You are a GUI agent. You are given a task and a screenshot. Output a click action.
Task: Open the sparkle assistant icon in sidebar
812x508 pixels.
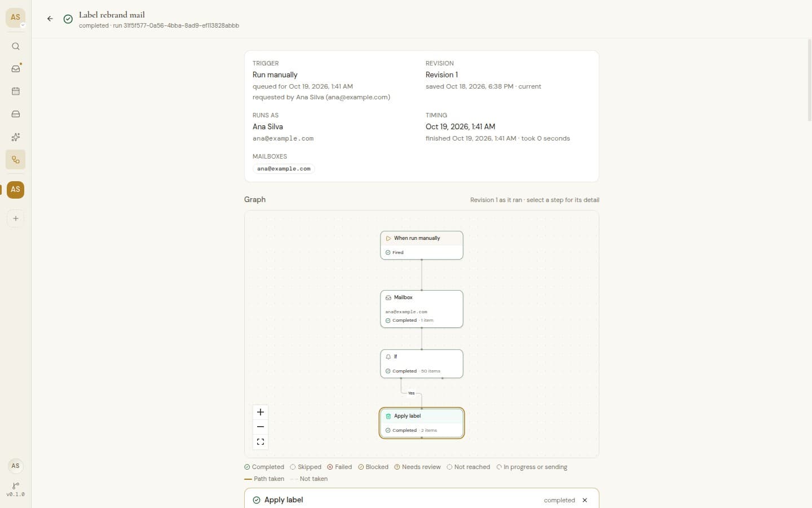pos(16,137)
